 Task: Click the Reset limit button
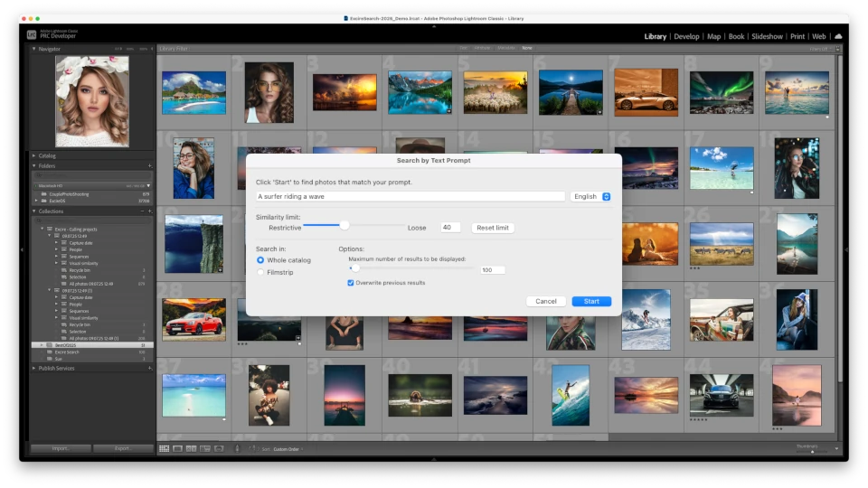(493, 228)
